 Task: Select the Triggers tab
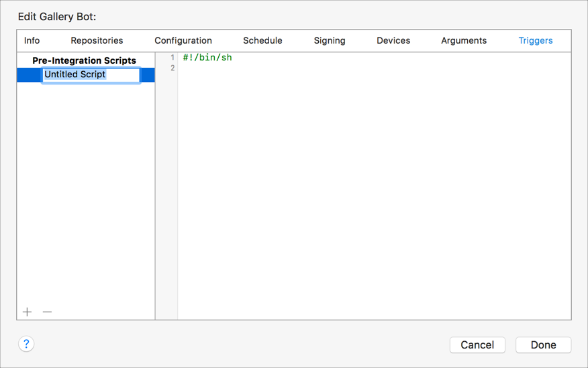(536, 40)
